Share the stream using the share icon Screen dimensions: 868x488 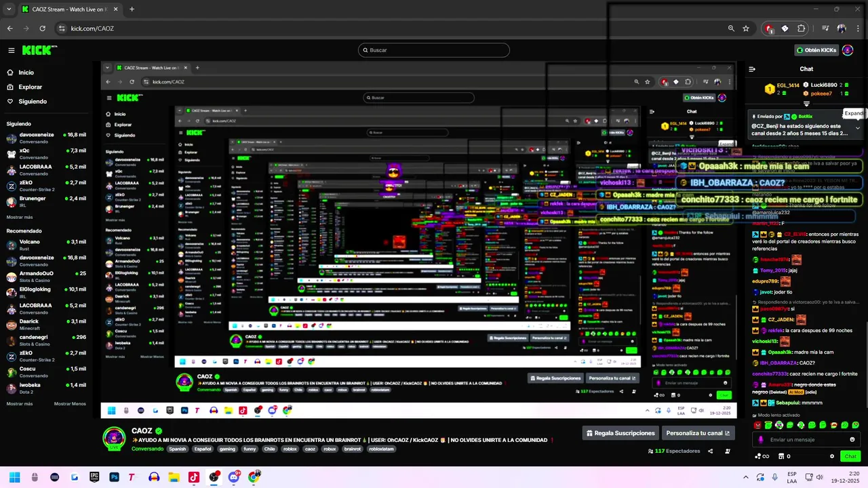711,451
